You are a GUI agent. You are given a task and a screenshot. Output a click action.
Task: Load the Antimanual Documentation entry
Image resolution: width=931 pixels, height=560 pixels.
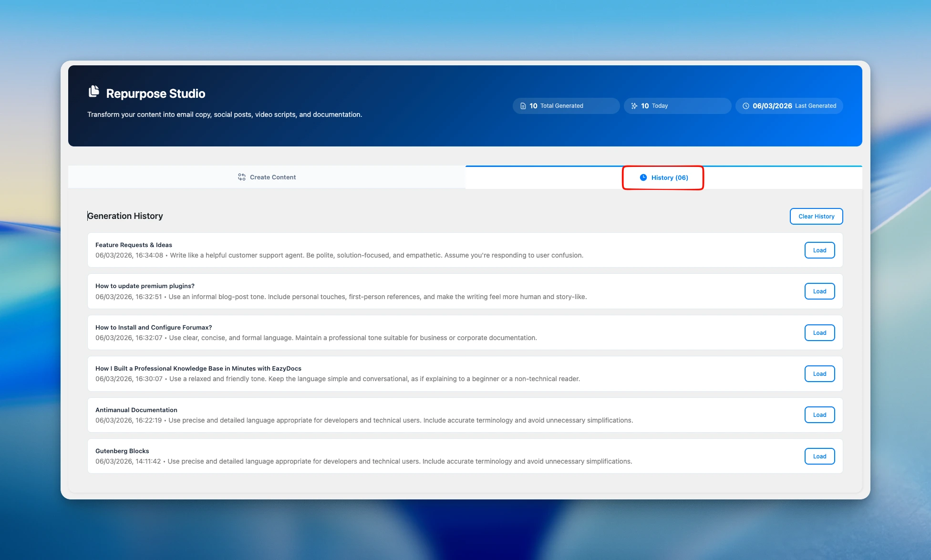819,415
